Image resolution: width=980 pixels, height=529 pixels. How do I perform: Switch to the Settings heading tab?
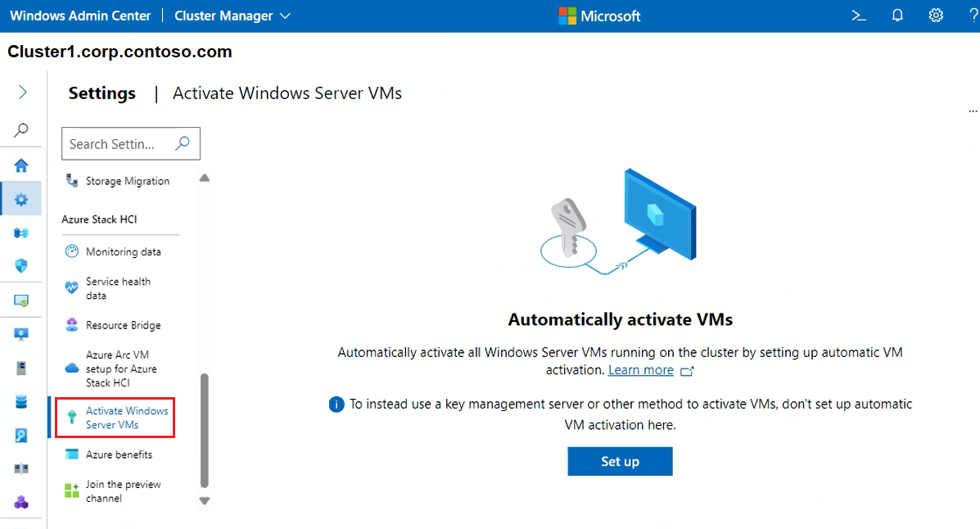[102, 93]
